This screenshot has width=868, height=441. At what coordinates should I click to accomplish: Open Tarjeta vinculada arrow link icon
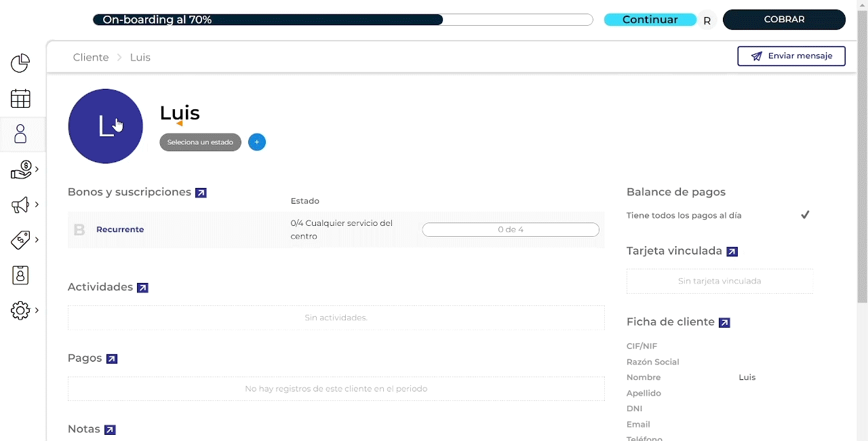(732, 252)
